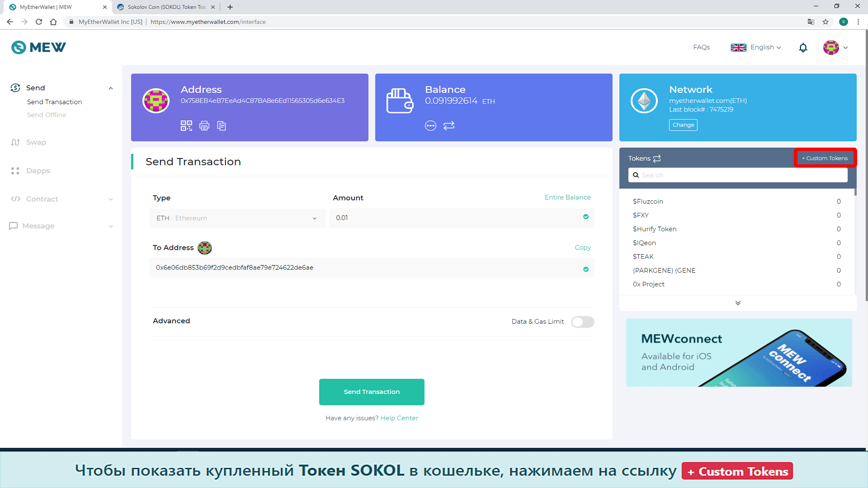Open the account avatar menu
This screenshot has height=488, width=868.
(835, 47)
